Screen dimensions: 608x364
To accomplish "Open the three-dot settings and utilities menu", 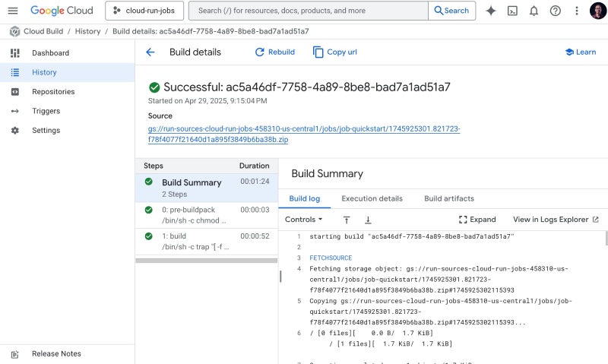I will click(577, 11).
